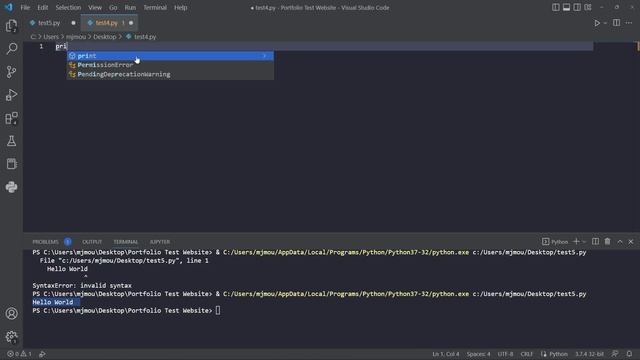Change end of line sequence CRLF
The image size is (640, 360).
[x=527, y=354]
